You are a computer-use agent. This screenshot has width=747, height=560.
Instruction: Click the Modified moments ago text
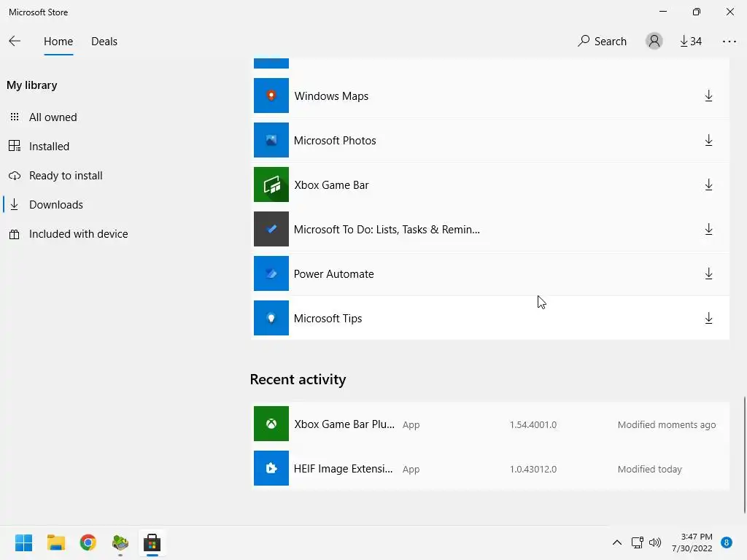click(667, 425)
